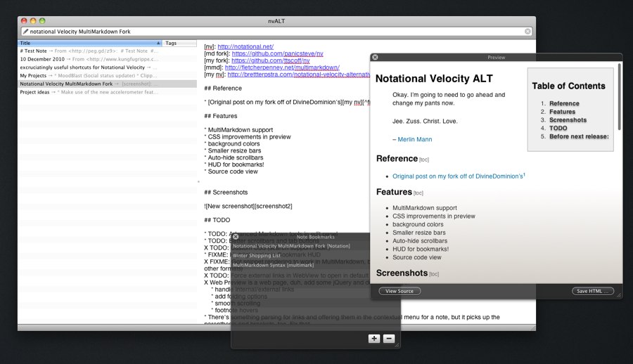Click the View Source button
Screen dimensions: 633x364
pos(399,291)
